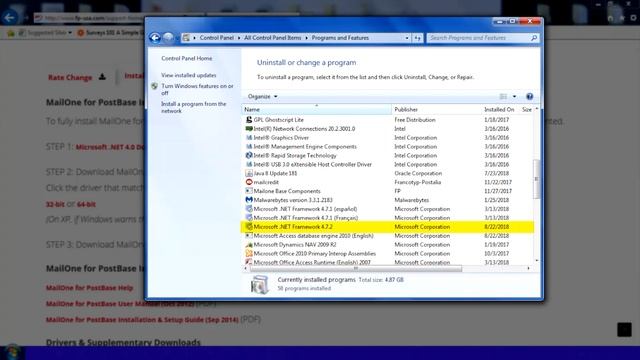Open the Organize dropdown menu
The image size is (640, 360).
tap(262, 96)
